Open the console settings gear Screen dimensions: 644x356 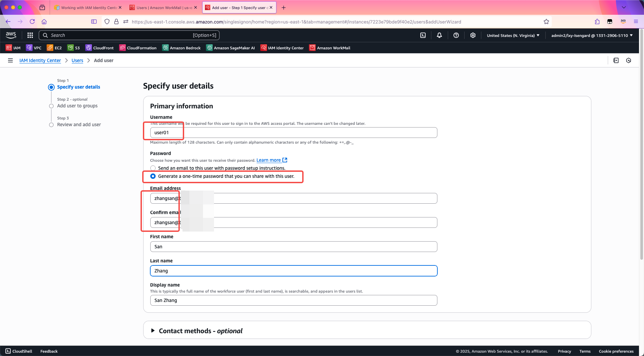[x=473, y=35]
